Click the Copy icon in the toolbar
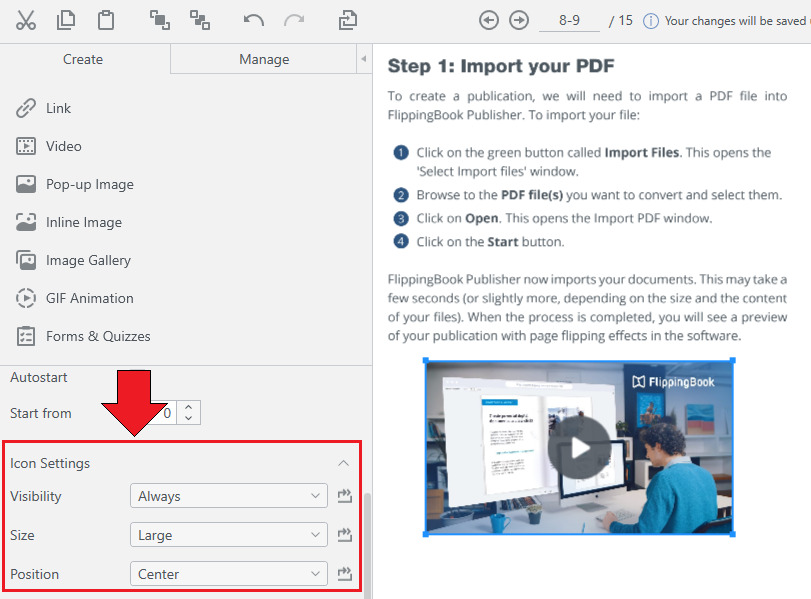Viewport: 811px width, 599px height. [x=66, y=21]
